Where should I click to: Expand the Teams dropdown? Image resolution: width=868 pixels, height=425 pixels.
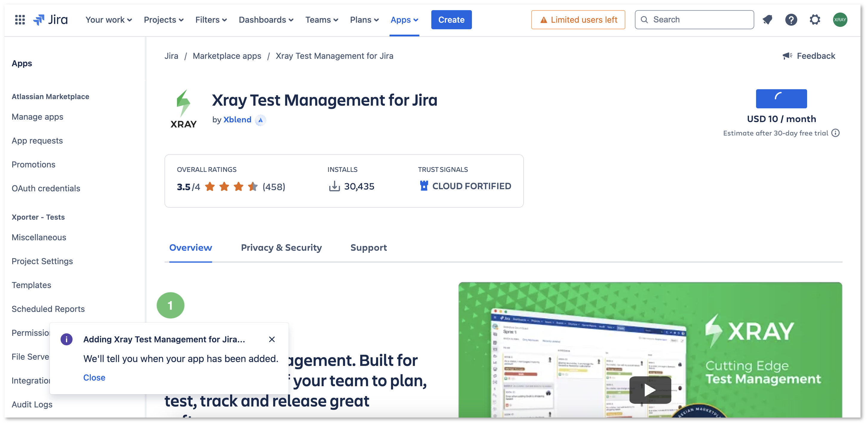[321, 19]
